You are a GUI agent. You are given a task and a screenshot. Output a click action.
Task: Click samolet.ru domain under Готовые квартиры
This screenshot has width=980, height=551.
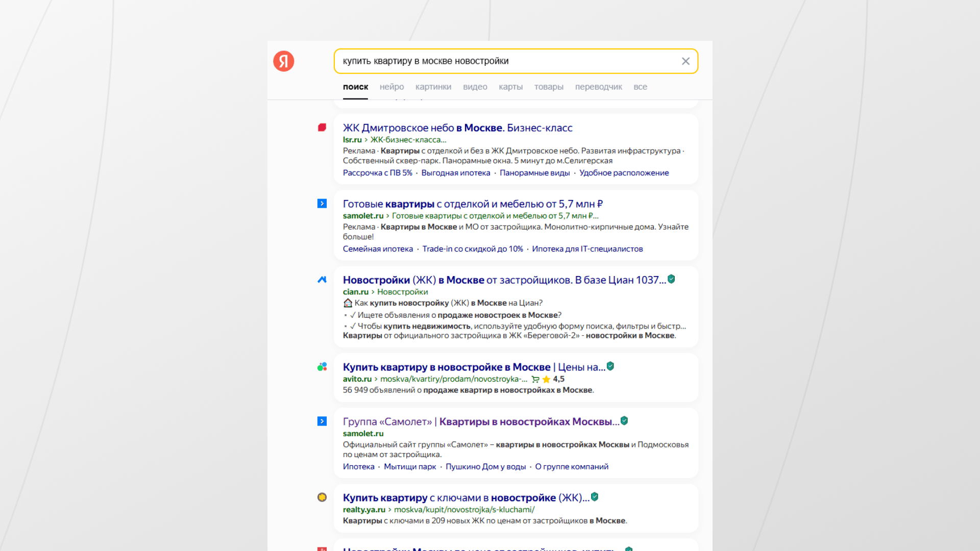click(x=363, y=216)
